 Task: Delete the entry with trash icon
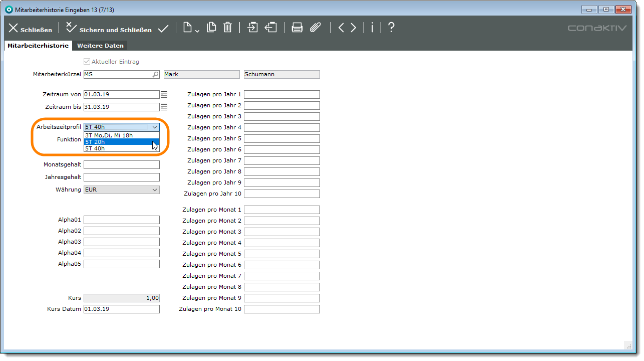[x=227, y=28]
